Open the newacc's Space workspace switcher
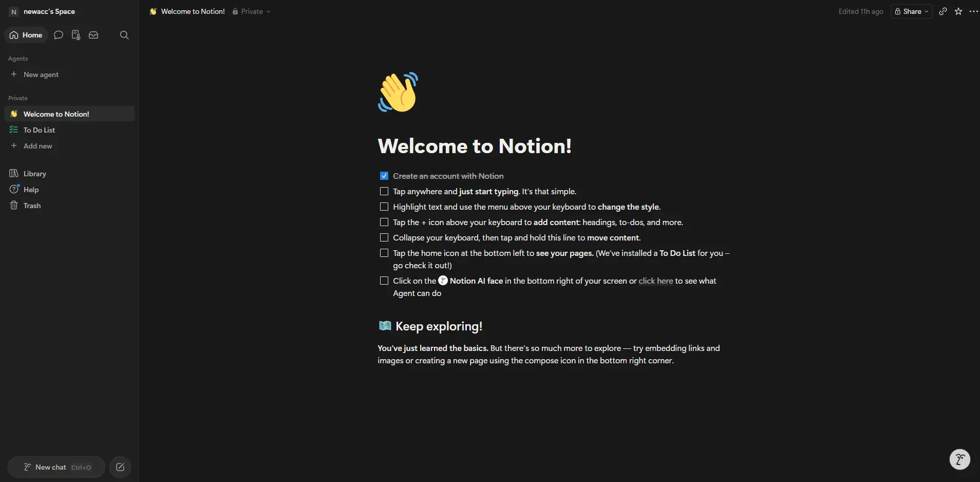Screen dimensions: 980x482 (43, 12)
